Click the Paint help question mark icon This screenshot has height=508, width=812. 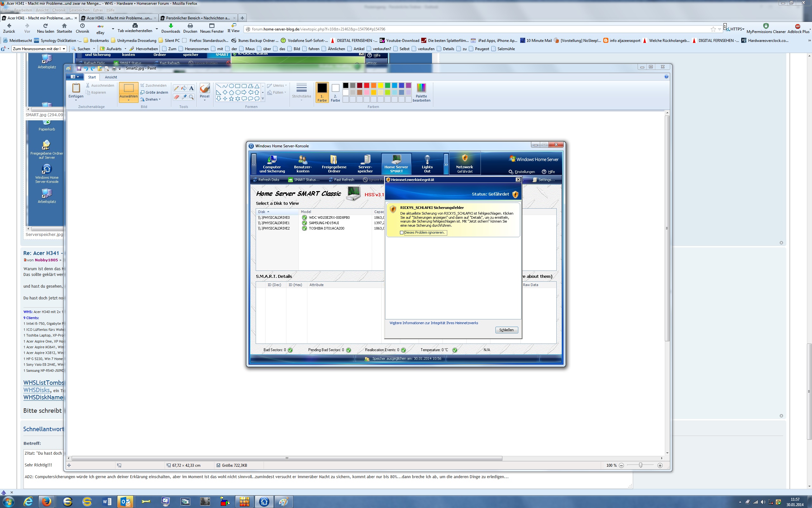tap(666, 77)
